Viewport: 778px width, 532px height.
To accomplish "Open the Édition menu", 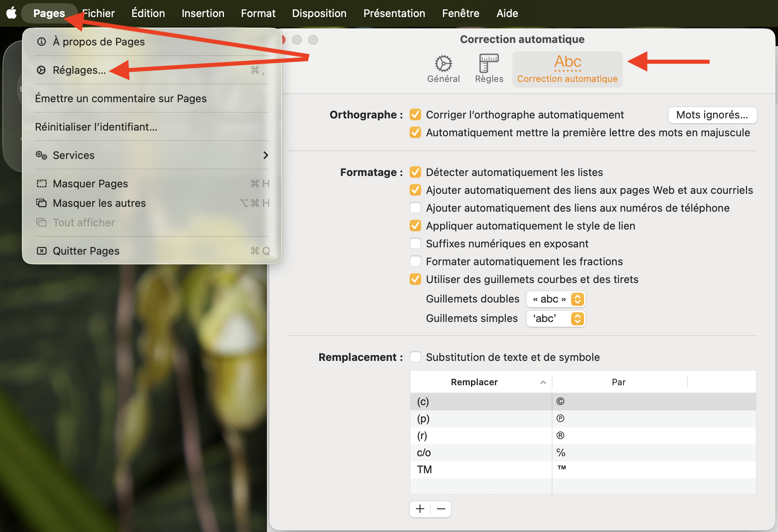I will [148, 13].
